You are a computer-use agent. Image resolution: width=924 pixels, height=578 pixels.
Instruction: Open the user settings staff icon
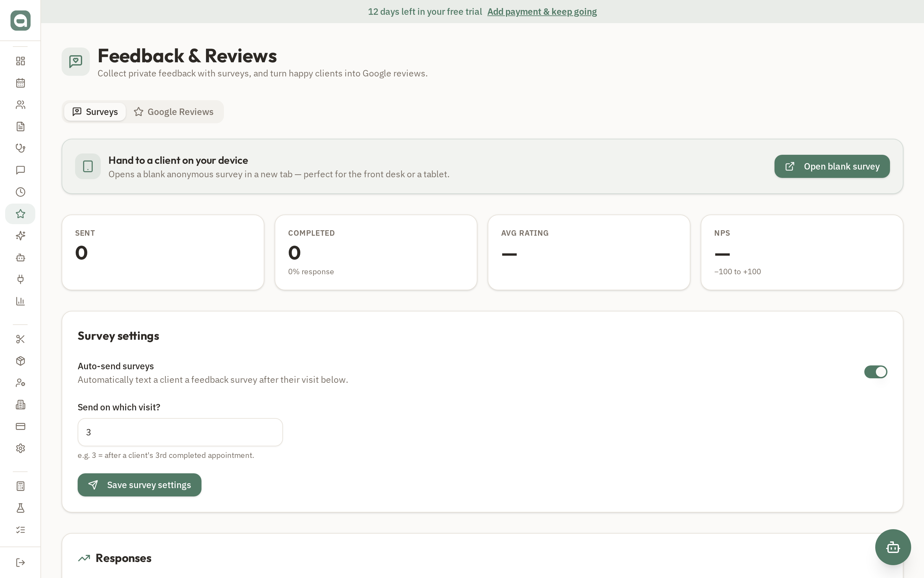pyautogui.click(x=20, y=383)
